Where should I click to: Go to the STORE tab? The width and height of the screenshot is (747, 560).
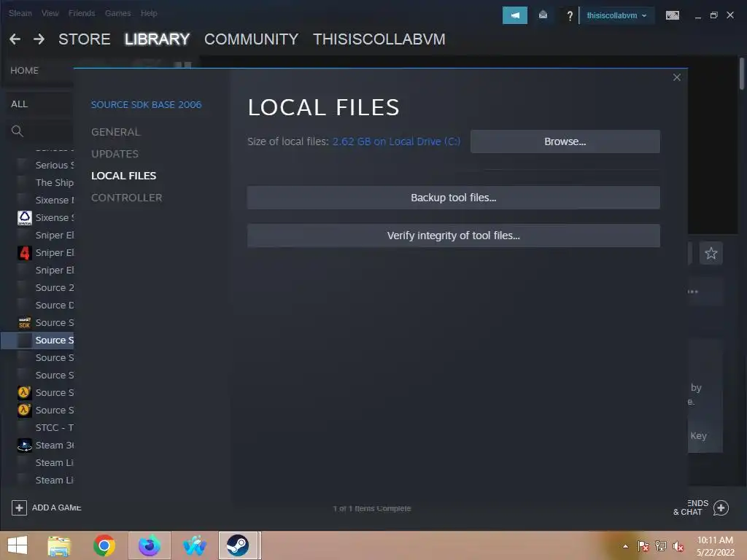click(x=85, y=39)
